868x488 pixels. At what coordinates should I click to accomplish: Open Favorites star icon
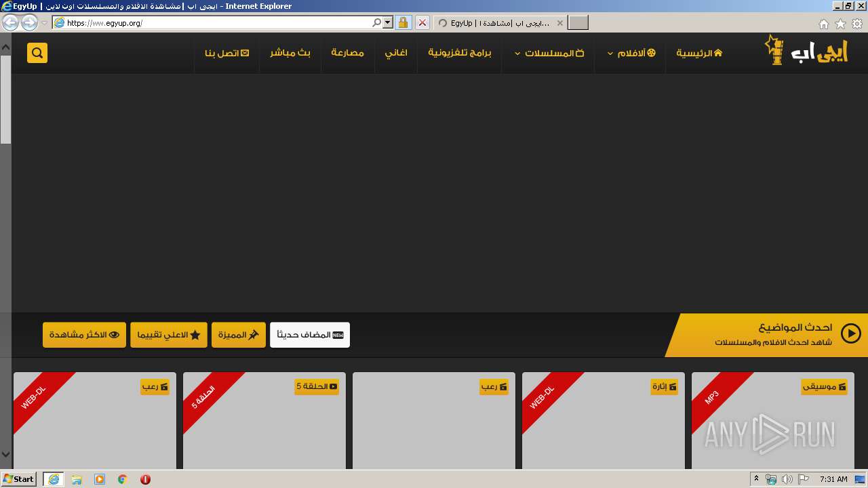[840, 24]
